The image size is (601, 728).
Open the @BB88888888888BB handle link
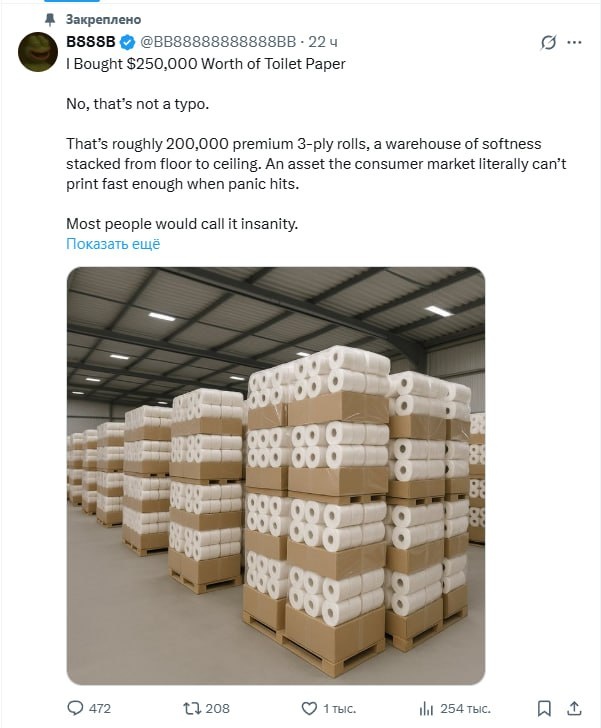click(218, 42)
